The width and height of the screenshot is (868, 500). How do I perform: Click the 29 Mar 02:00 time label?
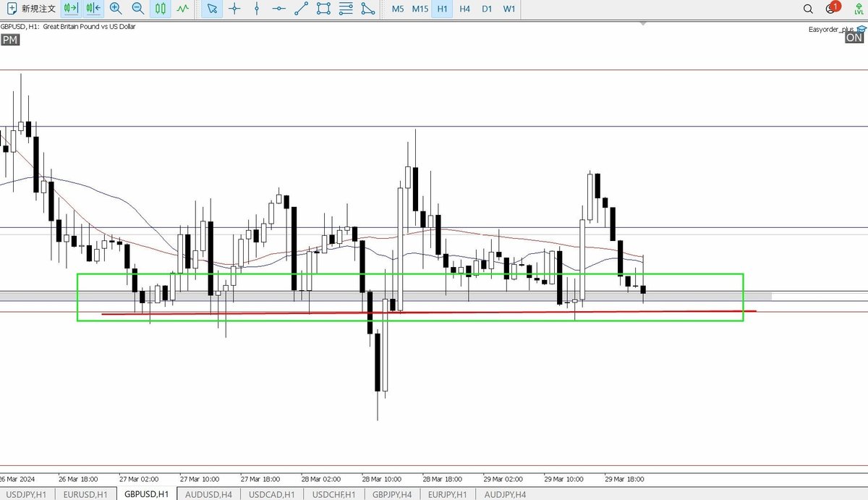pyautogui.click(x=503, y=479)
